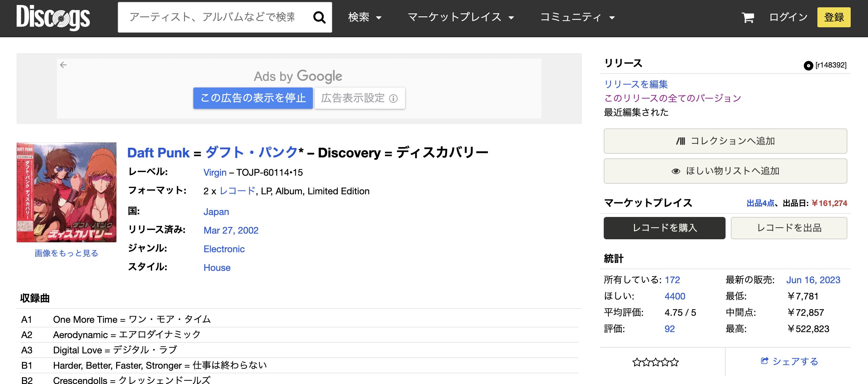
Task: Click the Japan country link
Action: [216, 212]
